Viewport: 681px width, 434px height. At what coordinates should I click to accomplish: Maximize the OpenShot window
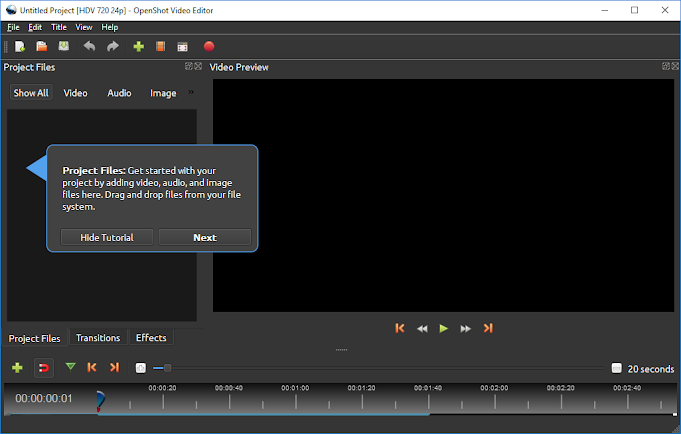click(635, 10)
